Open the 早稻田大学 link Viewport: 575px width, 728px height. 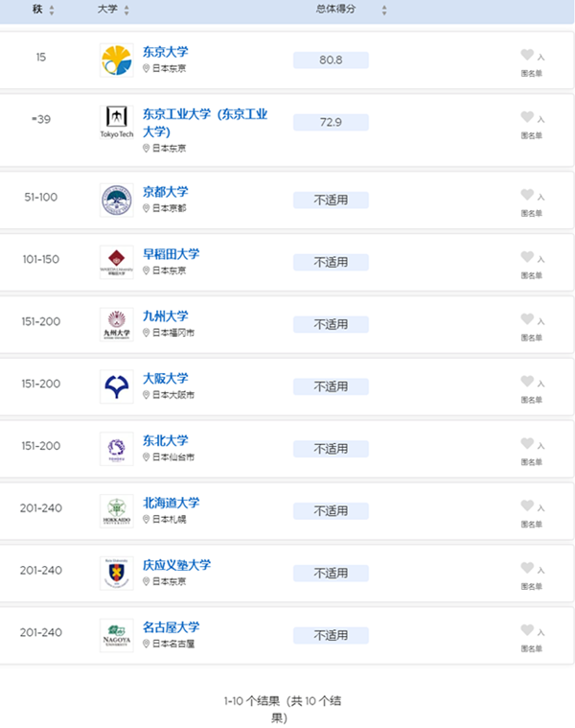pyautogui.click(x=172, y=254)
